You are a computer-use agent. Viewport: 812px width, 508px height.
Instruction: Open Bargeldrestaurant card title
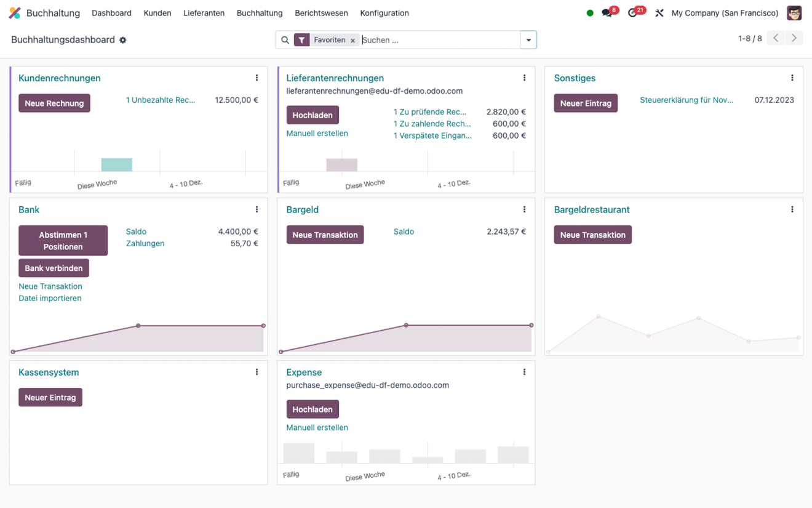pyautogui.click(x=592, y=210)
